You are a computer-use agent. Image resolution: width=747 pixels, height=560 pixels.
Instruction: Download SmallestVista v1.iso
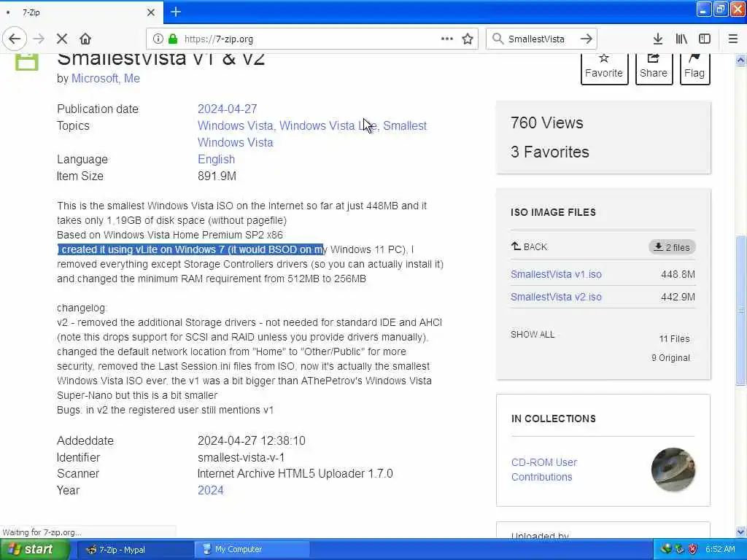[556, 274]
